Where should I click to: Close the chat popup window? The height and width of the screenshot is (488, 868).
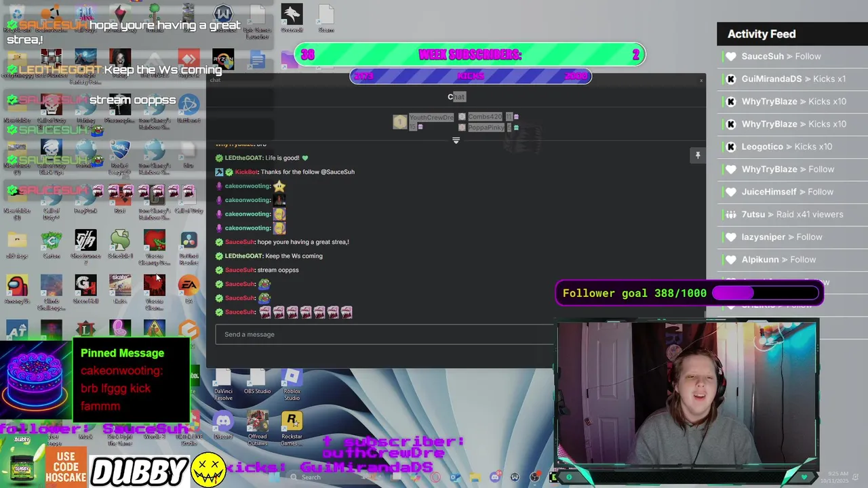701,81
